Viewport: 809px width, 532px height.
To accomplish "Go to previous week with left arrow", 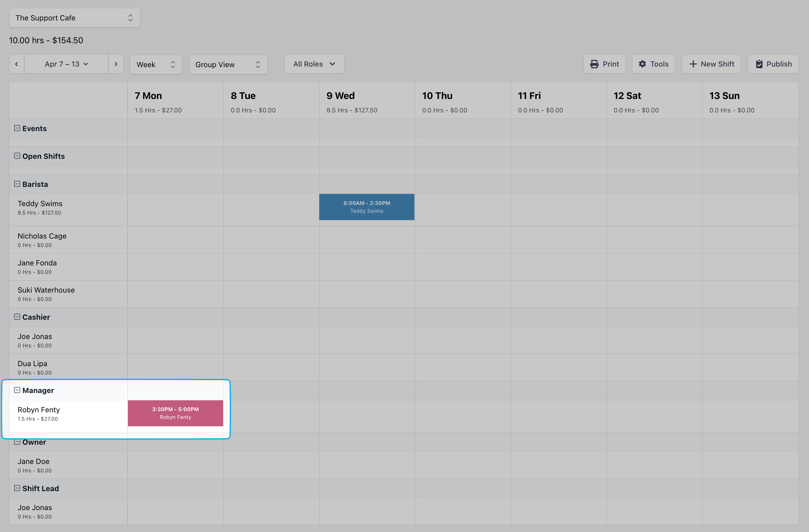I will [x=17, y=64].
